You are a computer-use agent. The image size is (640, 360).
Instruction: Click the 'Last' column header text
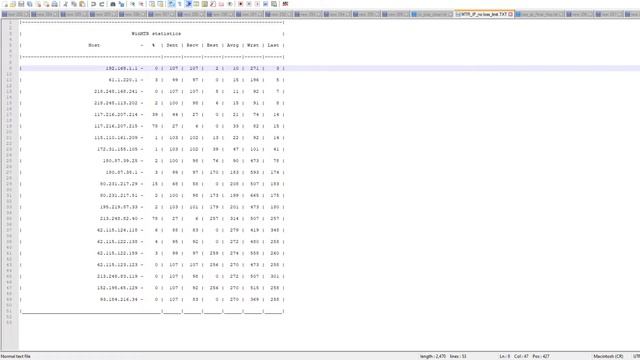[273, 45]
